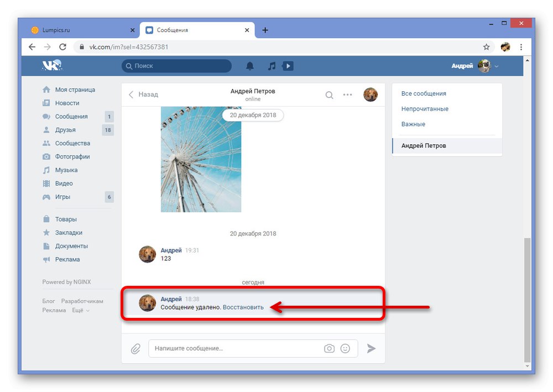Screen dimensions: 553x392
Task: Click the page vertical scrollbar thumb
Action: pos(527,300)
